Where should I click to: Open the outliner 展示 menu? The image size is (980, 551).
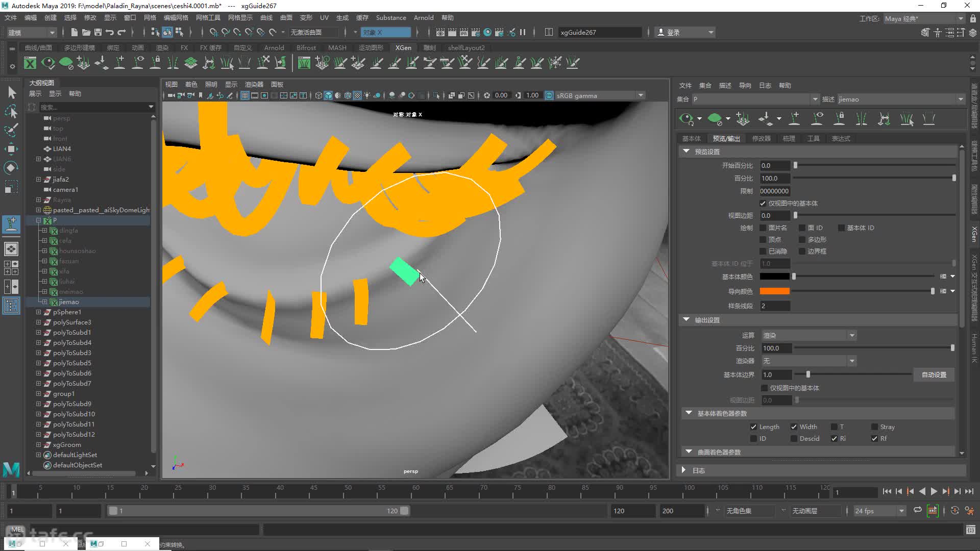coord(35,94)
